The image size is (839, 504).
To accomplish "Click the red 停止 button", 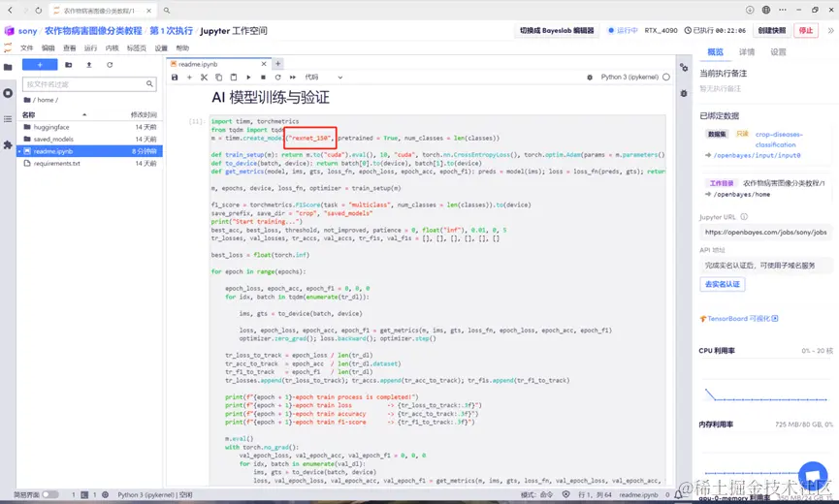I will tap(806, 30).
